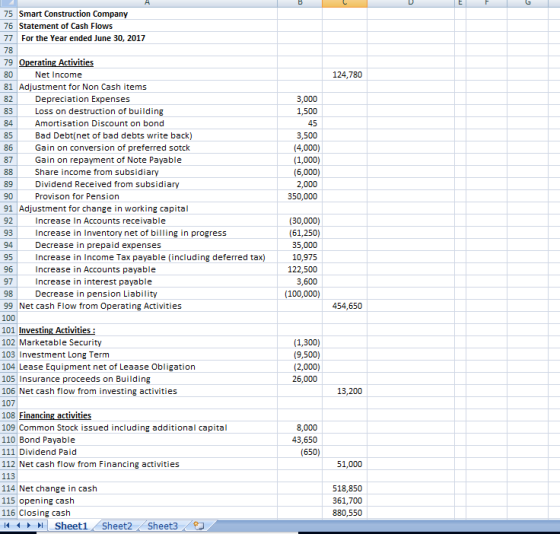
Task: Select Depreciation Expenses value 3,000
Action: coord(300,99)
